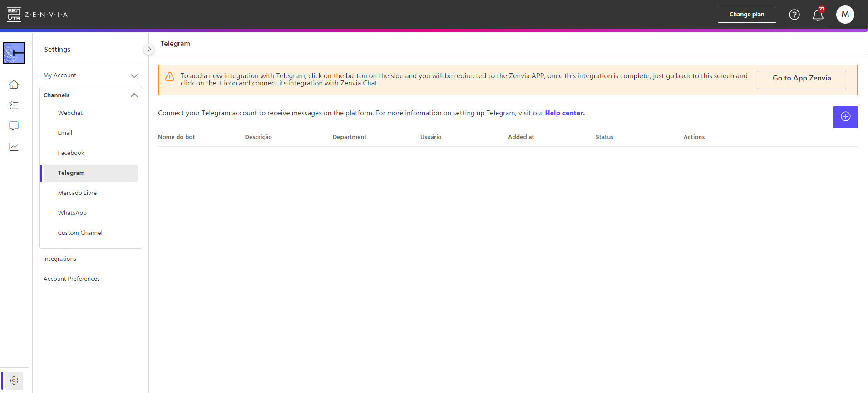Go to Home via house icon
Image resolution: width=868 pixels, height=393 pixels.
click(14, 85)
